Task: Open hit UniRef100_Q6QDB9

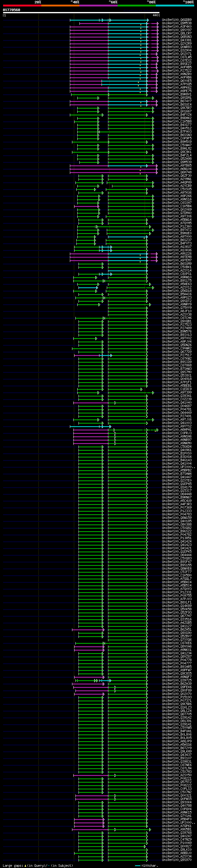Action: (177, 20)
